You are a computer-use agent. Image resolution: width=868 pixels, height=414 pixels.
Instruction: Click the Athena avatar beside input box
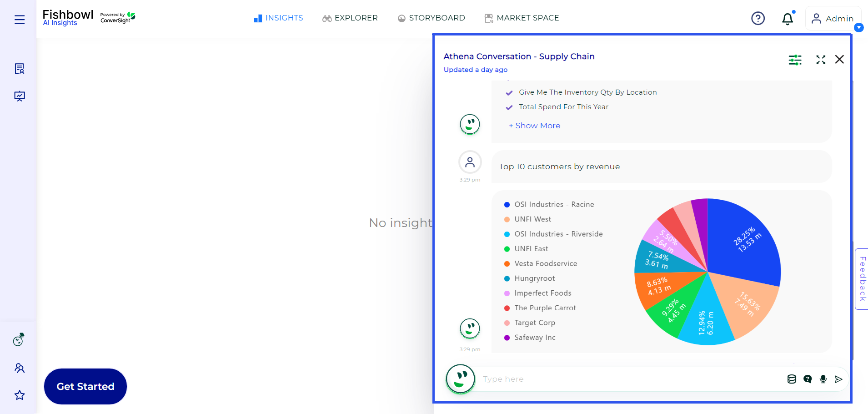click(461, 379)
